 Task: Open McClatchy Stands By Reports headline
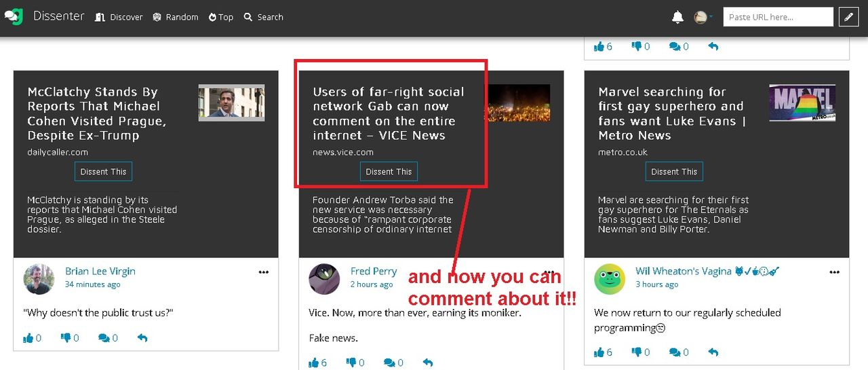pyautogui.click(x=97, y=113)
